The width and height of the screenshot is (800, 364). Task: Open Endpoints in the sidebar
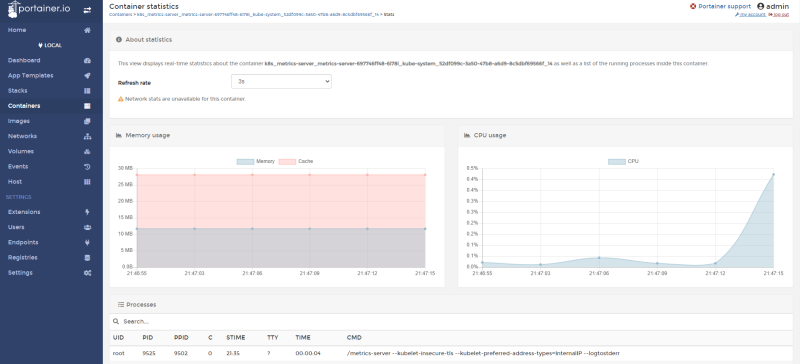[23, 242]
